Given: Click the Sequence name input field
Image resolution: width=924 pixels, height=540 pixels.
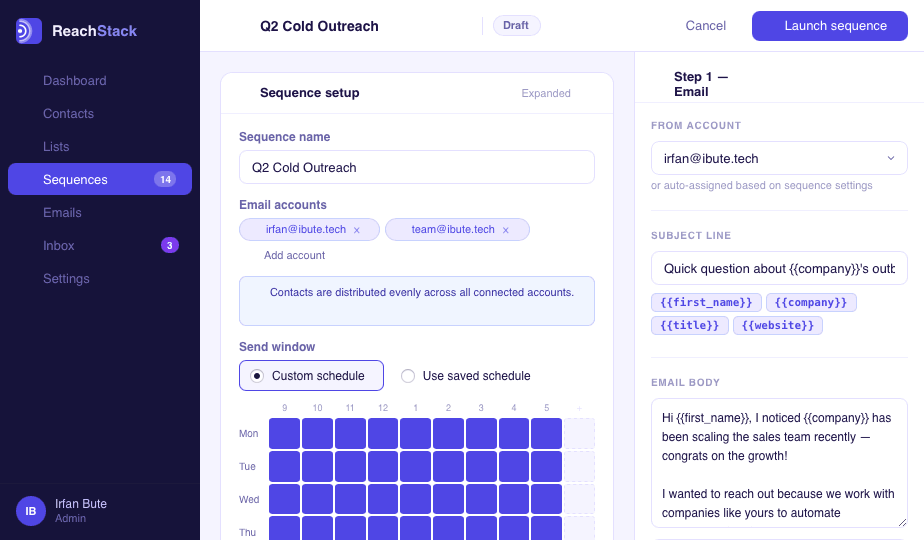Looking at the screenshot, I should click(x=417, y=167).
